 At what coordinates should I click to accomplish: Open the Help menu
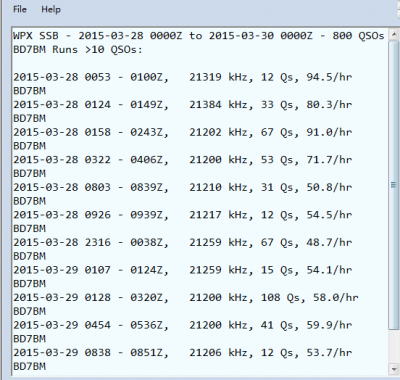tap(51, 9)
